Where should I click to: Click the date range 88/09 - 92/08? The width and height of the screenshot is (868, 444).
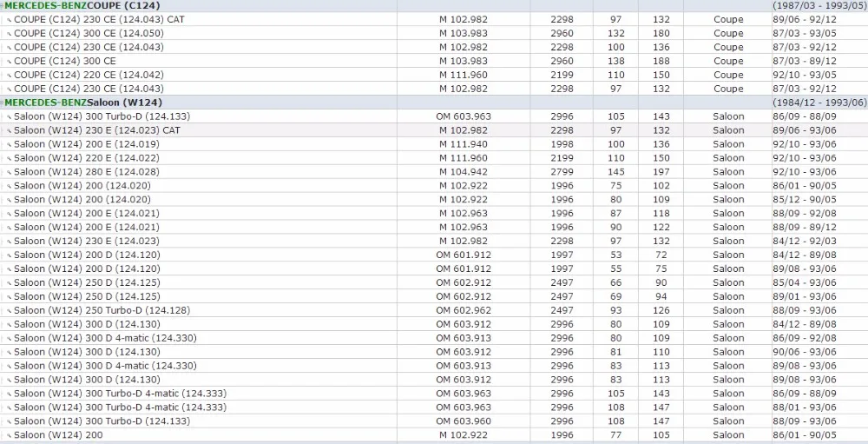(x=805, y=214)
